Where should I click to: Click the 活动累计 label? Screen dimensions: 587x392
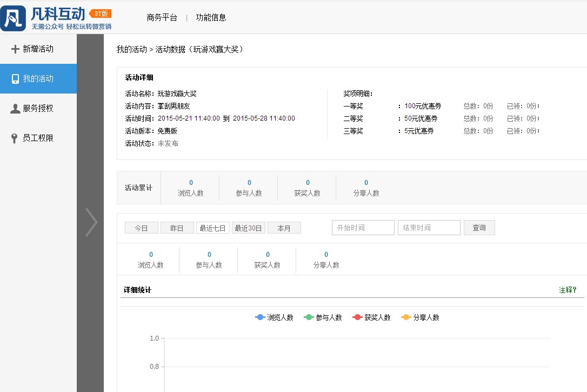[x=138, y=188]
